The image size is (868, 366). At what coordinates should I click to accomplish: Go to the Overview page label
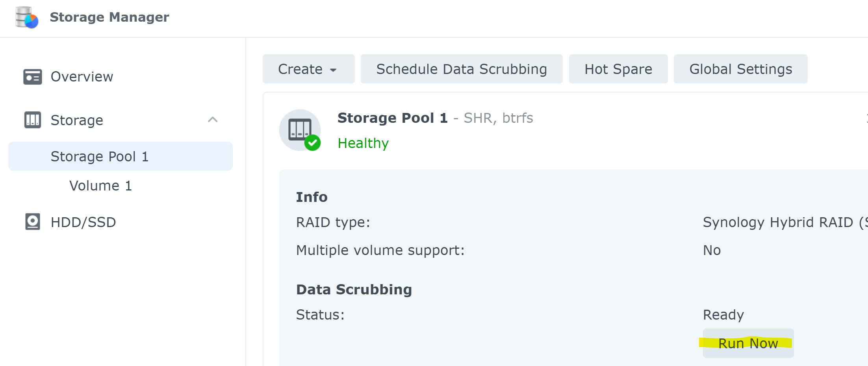click(x=82, y=77)
